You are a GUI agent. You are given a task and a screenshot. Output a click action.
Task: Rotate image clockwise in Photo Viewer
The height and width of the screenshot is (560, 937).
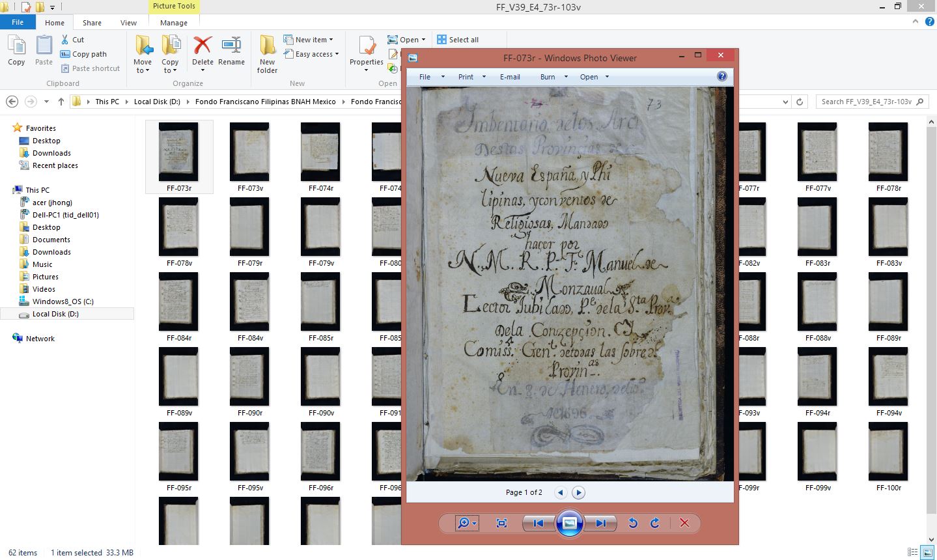(x=655, y=523)
